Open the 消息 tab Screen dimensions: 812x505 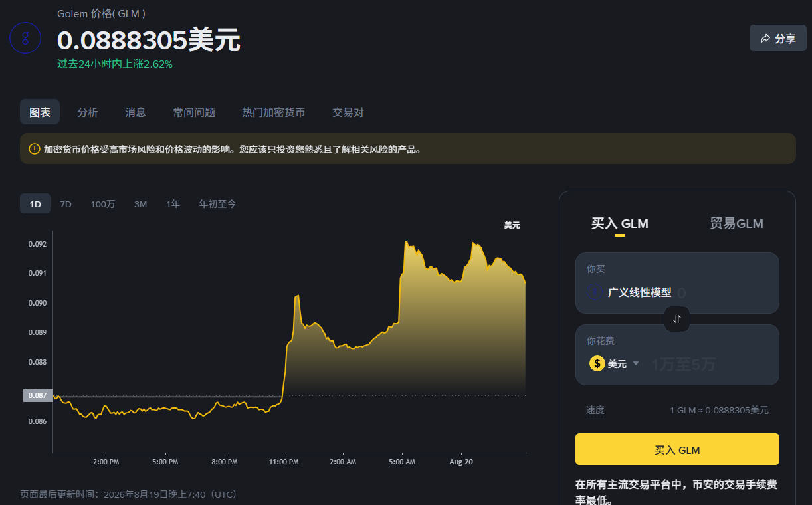click(136, 112)
